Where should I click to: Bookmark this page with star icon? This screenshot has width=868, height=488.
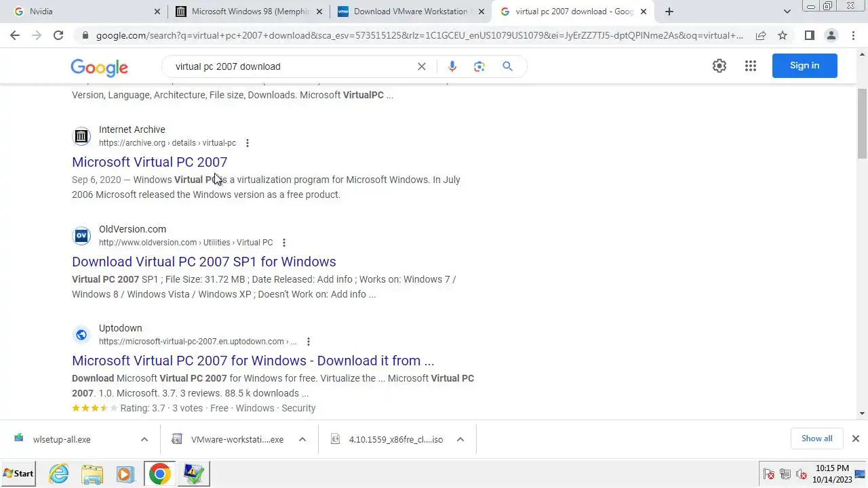[x=783, y=35]
